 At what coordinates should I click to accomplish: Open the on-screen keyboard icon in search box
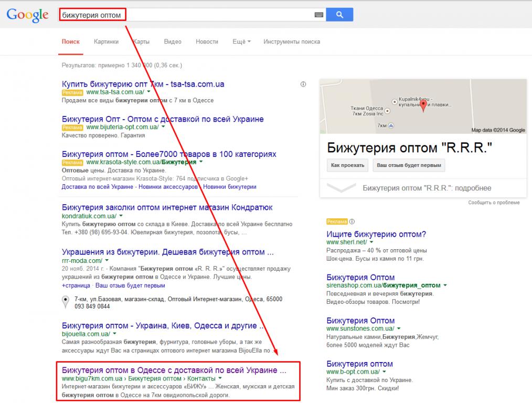[318, 15]
